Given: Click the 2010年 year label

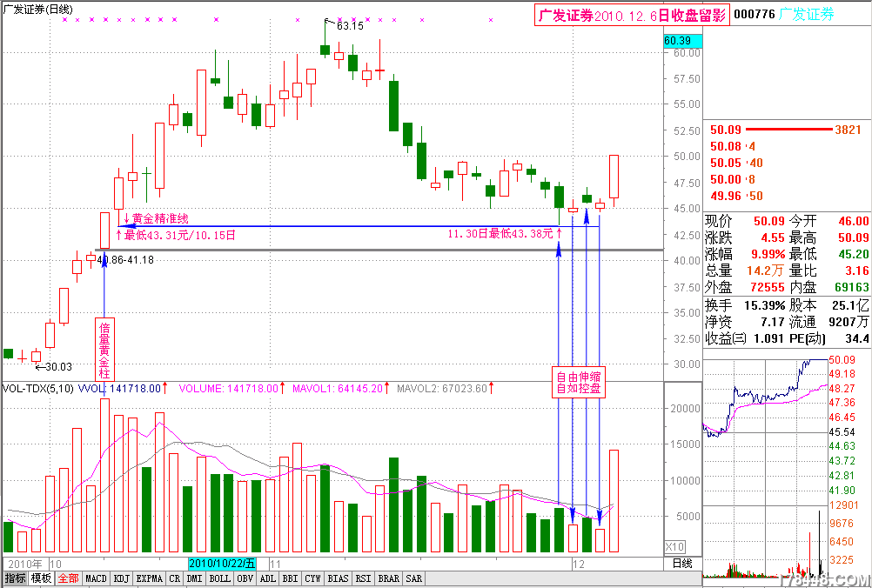Looking at the screenshot, I should (x=25, y=564).
